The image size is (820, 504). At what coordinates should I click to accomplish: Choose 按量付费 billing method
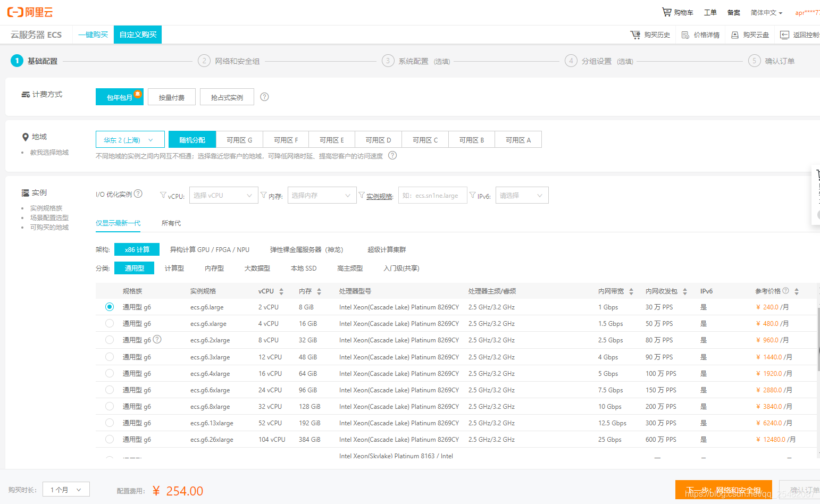click(x=172, y=97)
